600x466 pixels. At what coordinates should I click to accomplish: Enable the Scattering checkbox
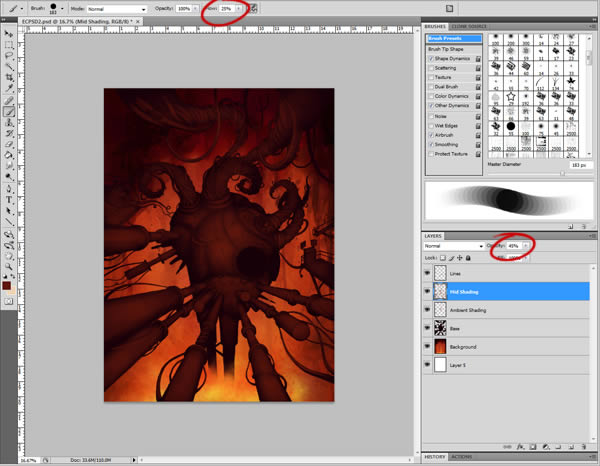click(x=431, y=68)
